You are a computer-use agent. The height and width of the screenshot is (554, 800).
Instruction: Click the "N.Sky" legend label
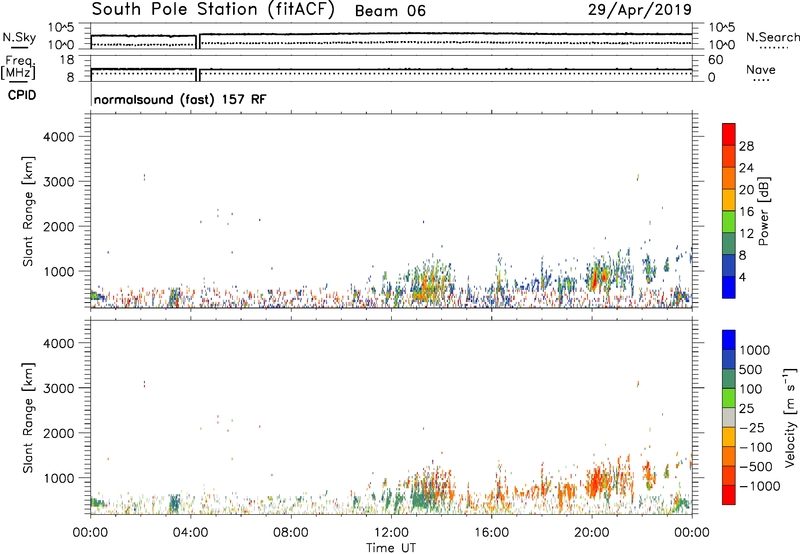click(19, 37)
